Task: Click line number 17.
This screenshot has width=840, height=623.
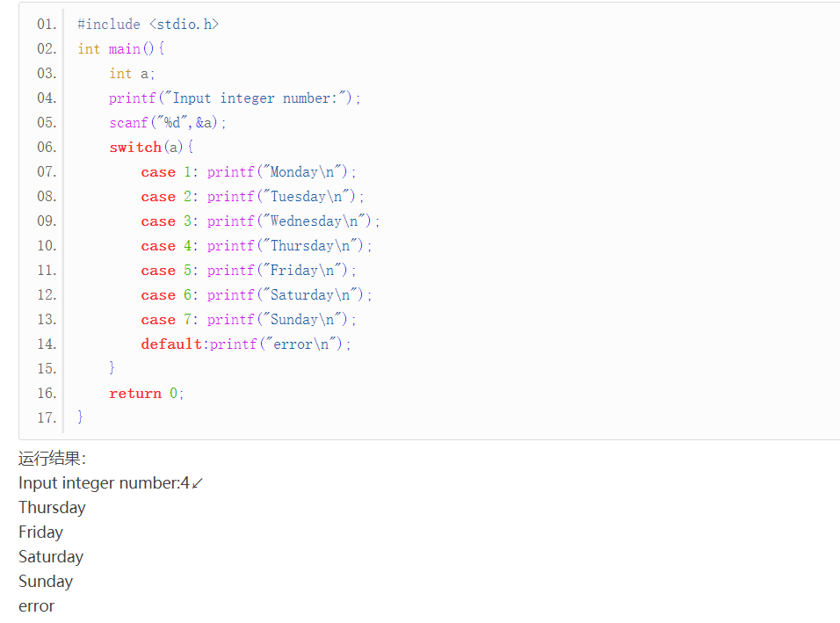Action: 47,418
